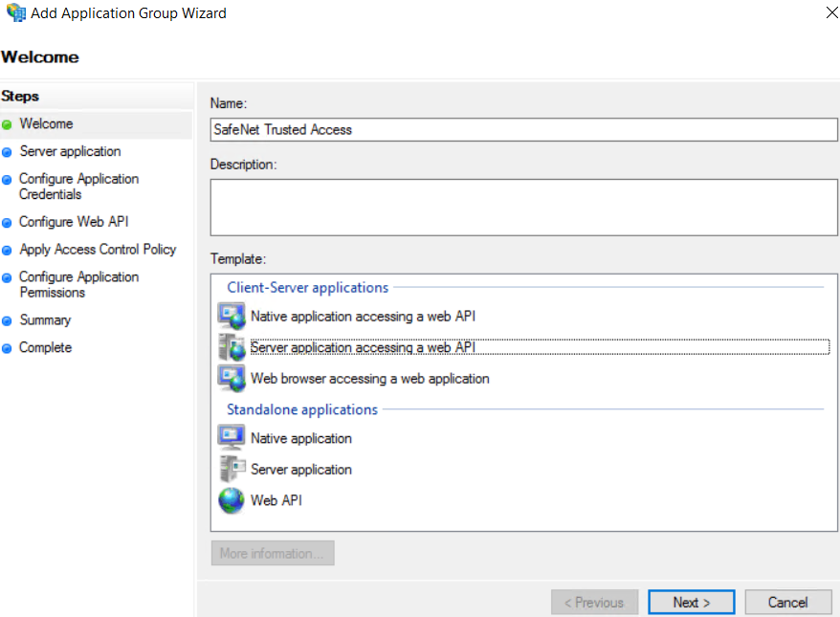Close the wizard window with the X

[832, 12]
